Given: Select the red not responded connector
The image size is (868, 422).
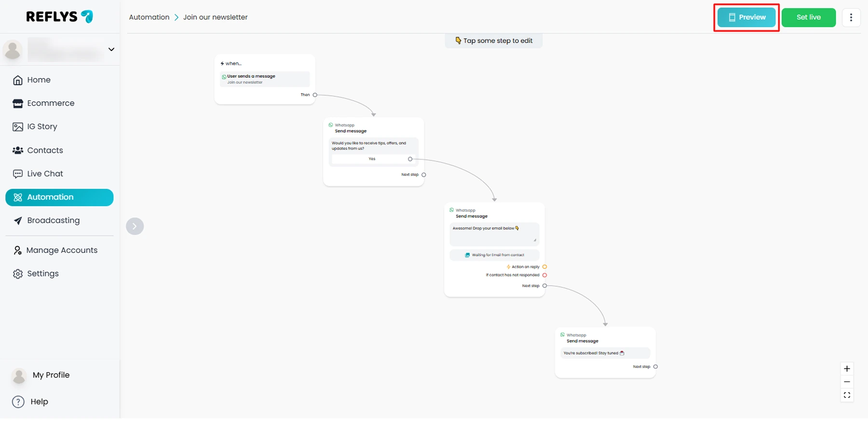Looking at the screenshot, I should [x=544, y=276].
